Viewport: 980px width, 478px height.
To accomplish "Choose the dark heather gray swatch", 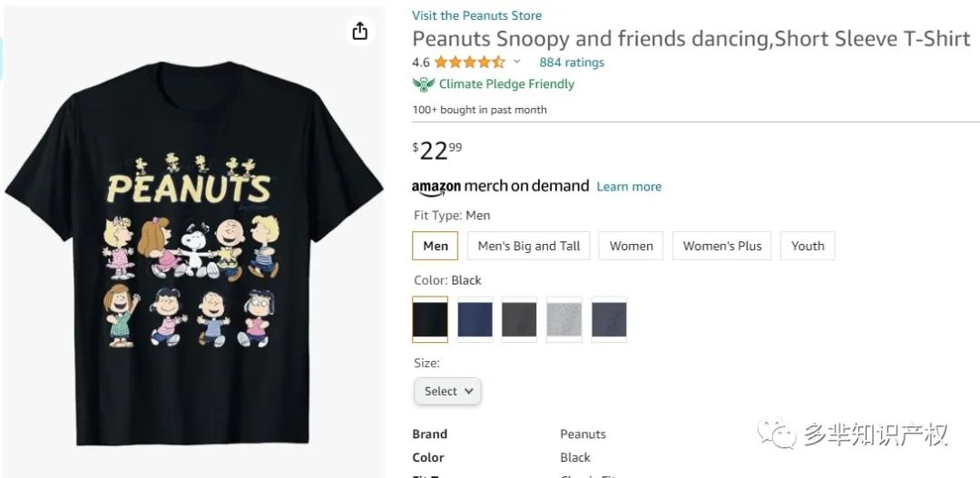I will coord(519,319).
